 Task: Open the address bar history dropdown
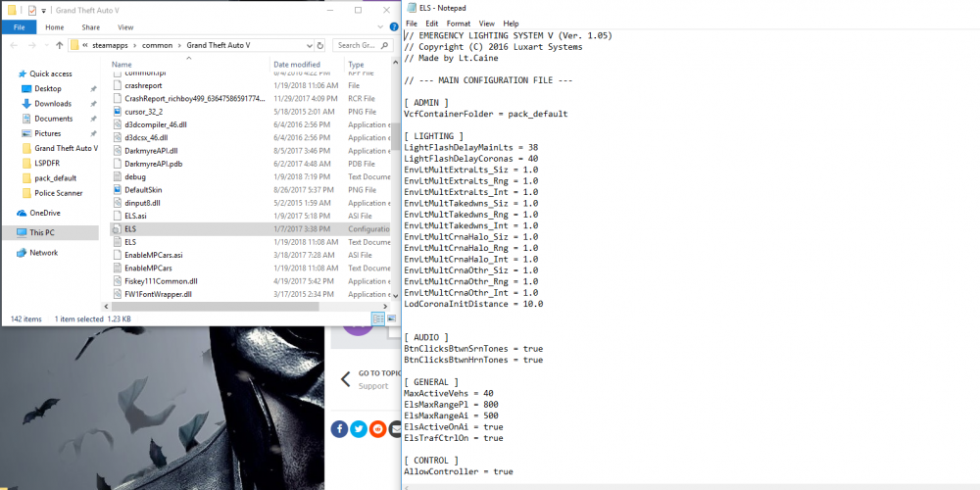tap(310, 45)
